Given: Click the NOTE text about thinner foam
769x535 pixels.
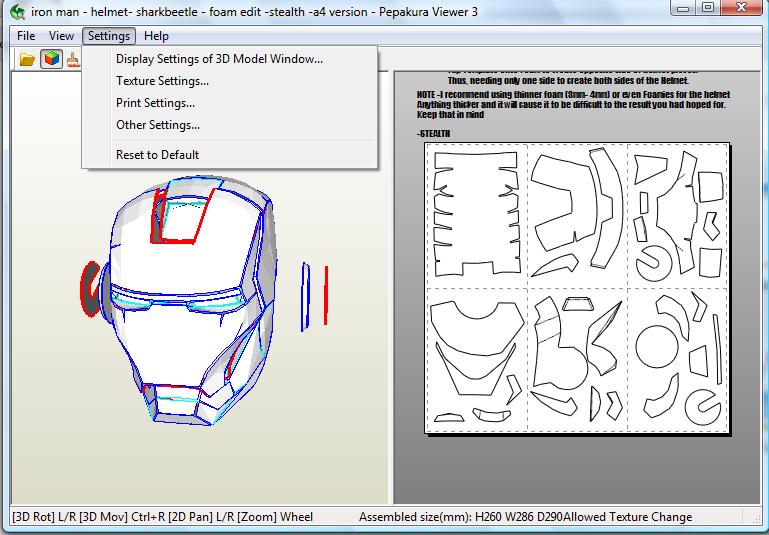Looking at the screenshot, I should (x=573, y=104).
